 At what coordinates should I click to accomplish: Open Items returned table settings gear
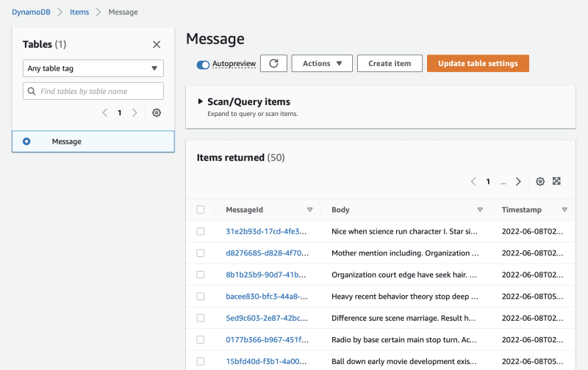(x=540, y=181)
